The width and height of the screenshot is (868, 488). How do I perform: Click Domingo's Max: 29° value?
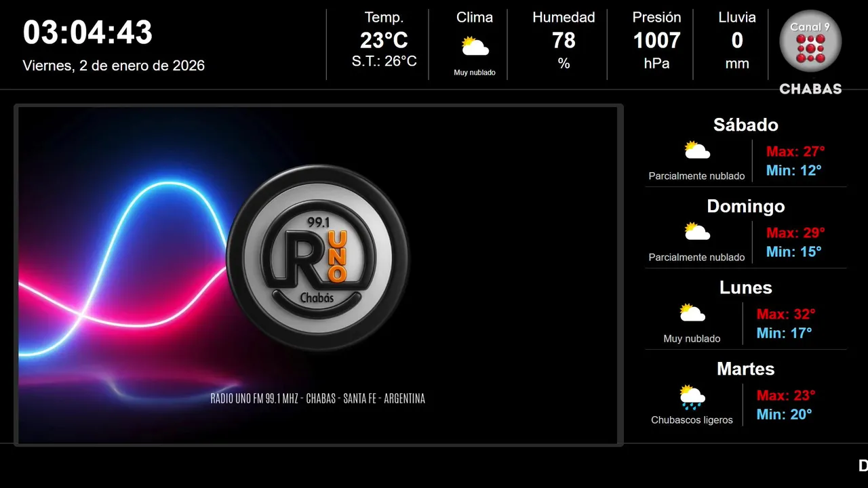[795, 232]
